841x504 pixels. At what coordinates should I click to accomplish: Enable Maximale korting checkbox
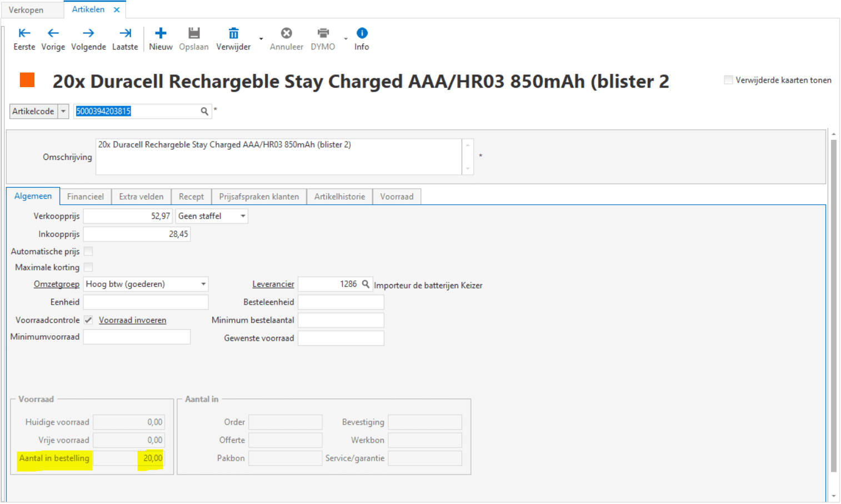(x=88, y=267)
